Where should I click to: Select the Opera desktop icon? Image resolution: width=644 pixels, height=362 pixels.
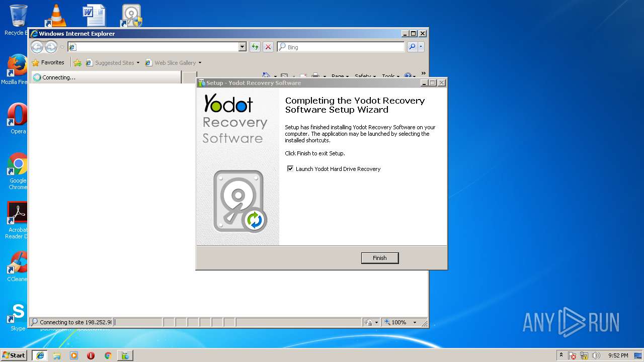click(x=18, y=119)
